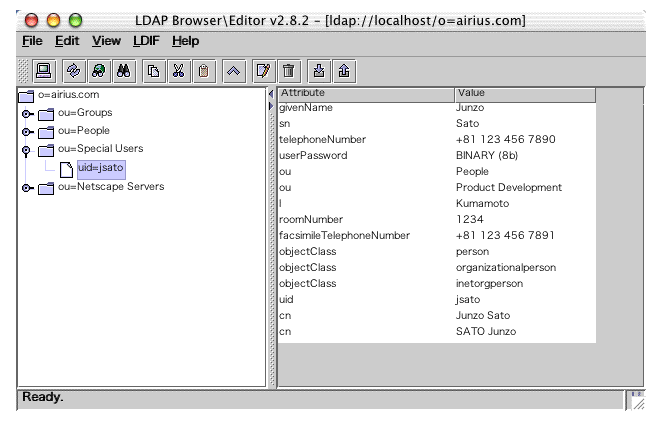Screen dimensions: 663x422
Task: Click the Connect computer toolbar icon
Action: tap(44, 71)
